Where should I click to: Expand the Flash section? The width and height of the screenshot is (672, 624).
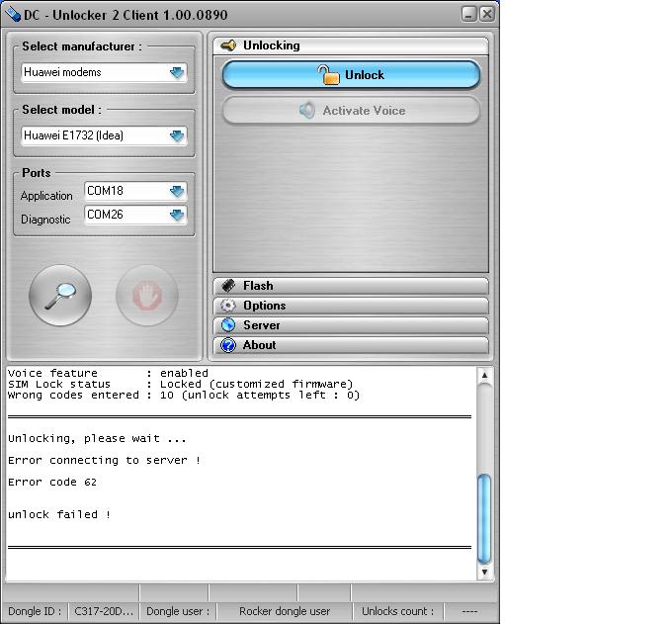351,286
